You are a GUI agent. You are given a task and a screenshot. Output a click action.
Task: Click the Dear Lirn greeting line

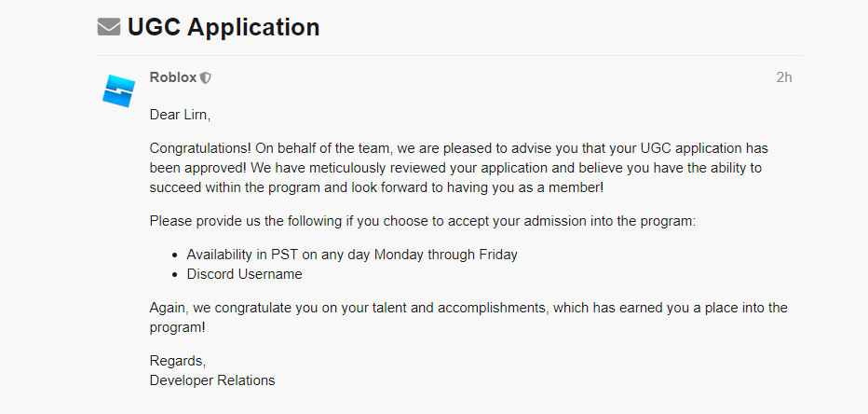(x=180, y=116)
